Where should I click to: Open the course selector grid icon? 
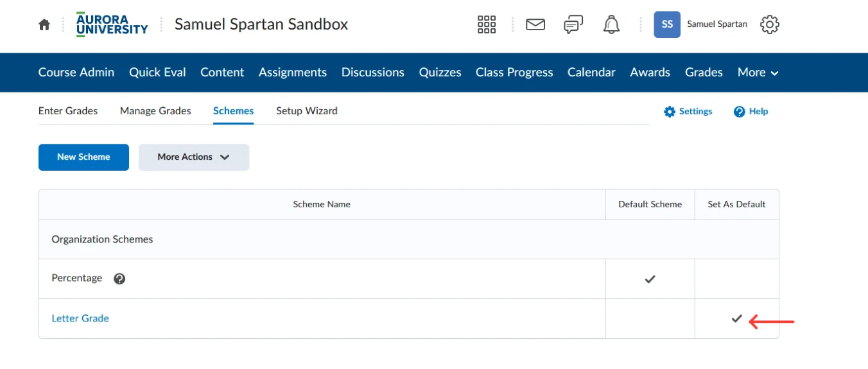coord(487,25)
